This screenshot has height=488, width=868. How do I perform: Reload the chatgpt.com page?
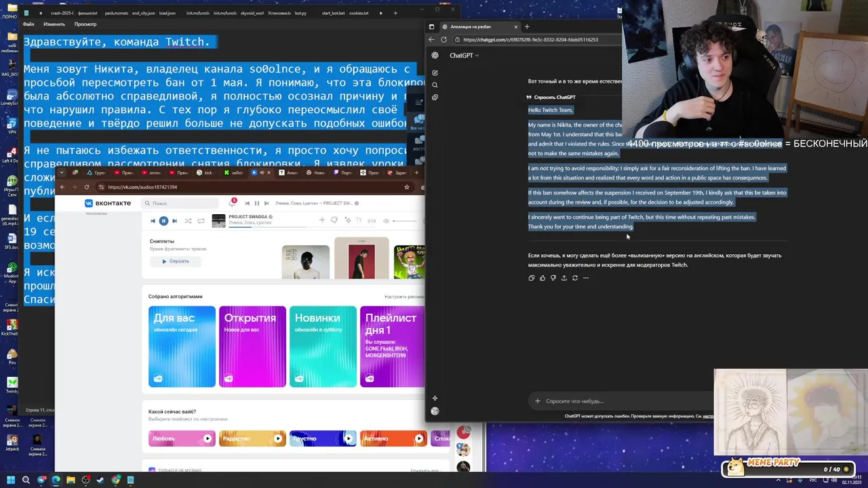pos(443,39)
